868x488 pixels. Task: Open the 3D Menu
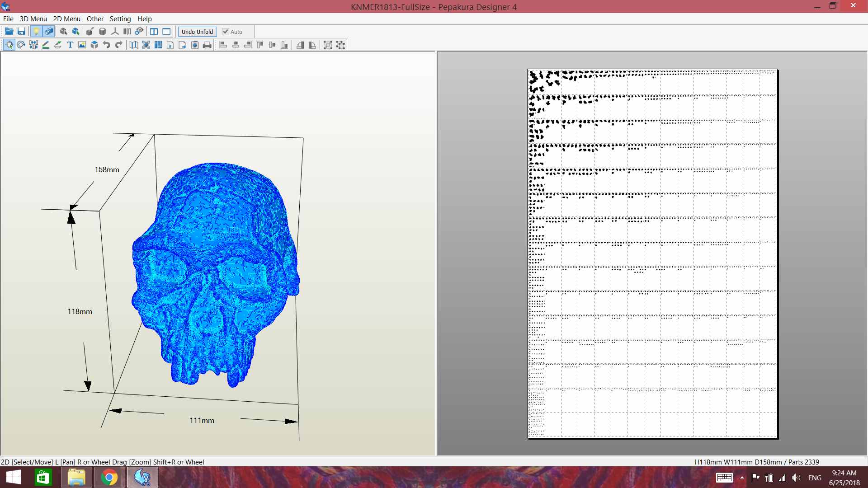click(x=33, y=19)
